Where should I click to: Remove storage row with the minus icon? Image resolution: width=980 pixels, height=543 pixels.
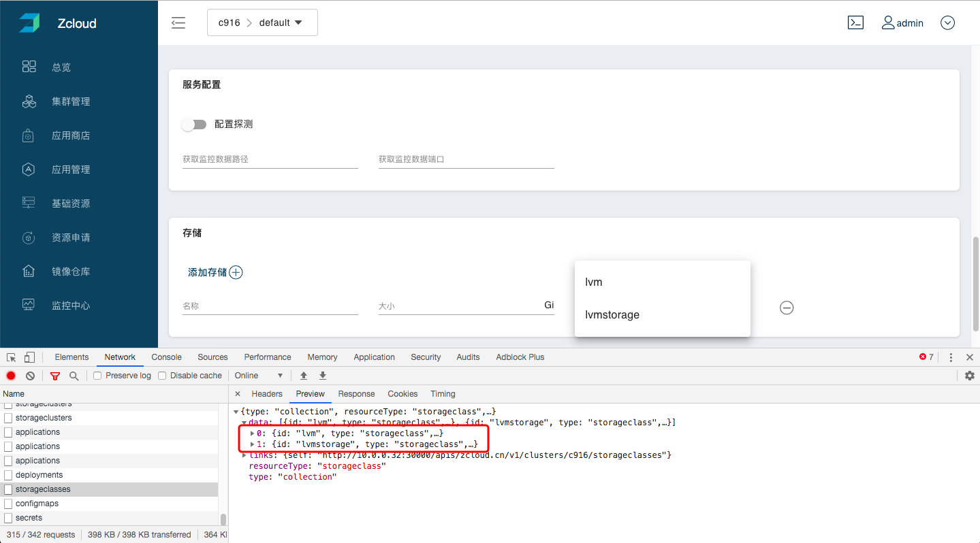[x=787, y=308]
